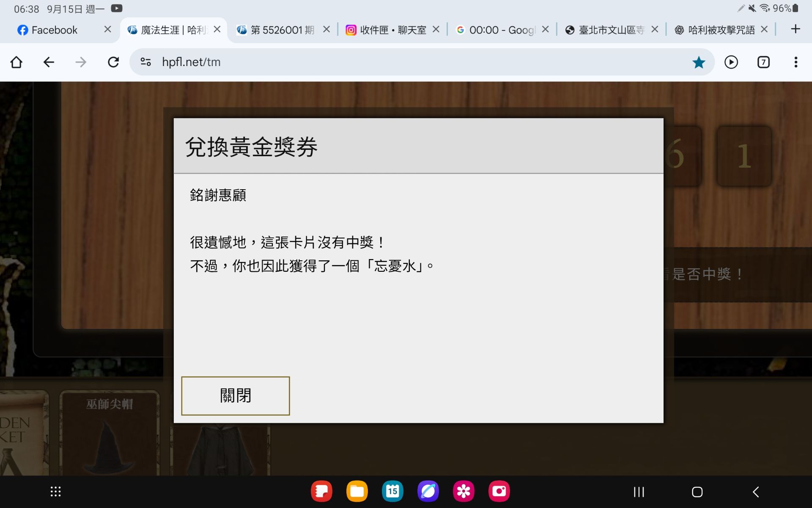Viewport: 812px width, 508px height.
Task: Click the 關閉 button in the dialog
Action: [x=235, y=395]
